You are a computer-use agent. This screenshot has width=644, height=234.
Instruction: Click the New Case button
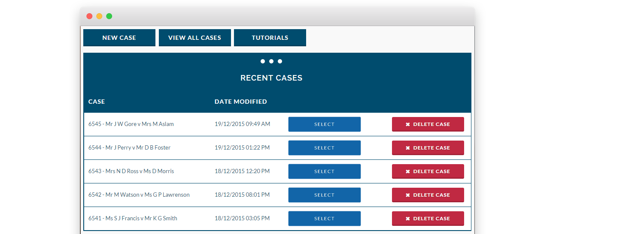(119, 38)
